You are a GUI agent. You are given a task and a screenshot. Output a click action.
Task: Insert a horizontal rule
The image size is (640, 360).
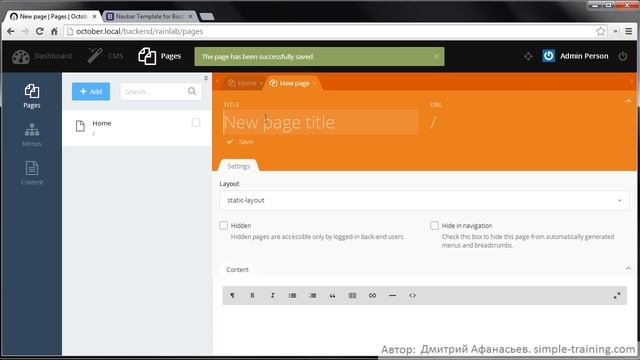coord(392,296)
